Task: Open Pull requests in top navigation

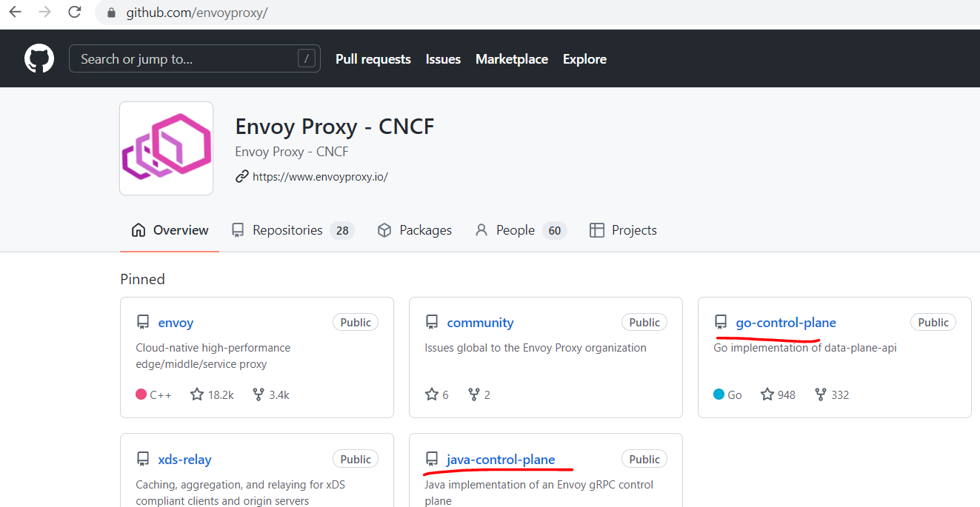Action: coord(373,59)
